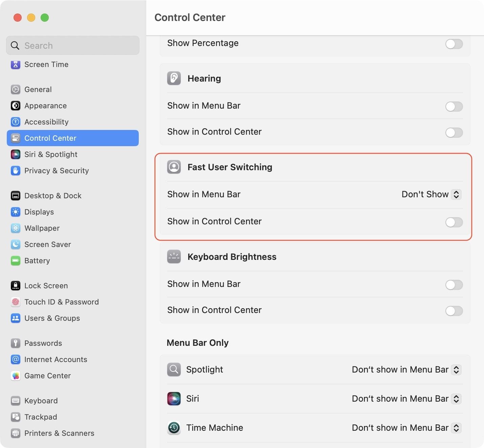Click the Wallpaper flower icon in sidebar
The image size is (484, 448).
click(x=16, y=228)
